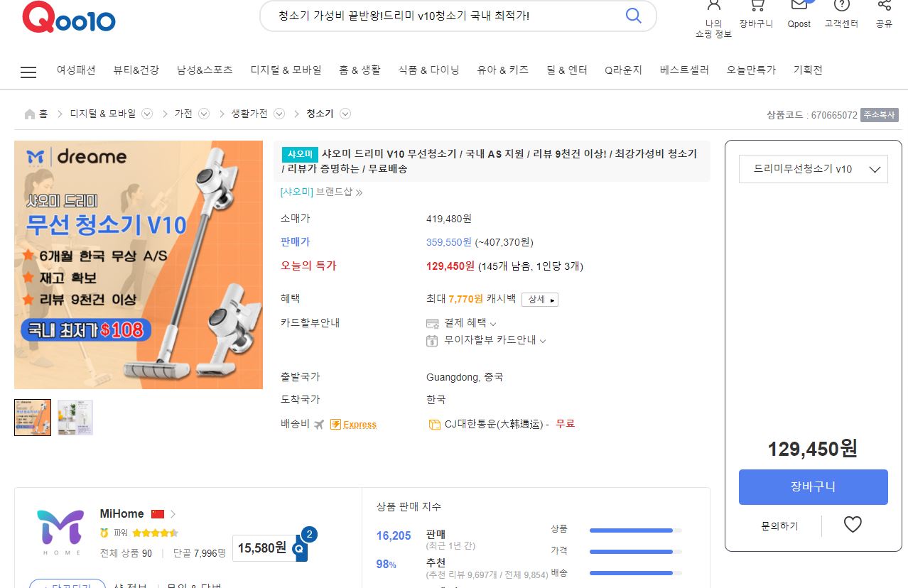This screenshot has width=908, height=588.
Task: Click the 129,450원 today's deal price
Action: pos(450,266)
